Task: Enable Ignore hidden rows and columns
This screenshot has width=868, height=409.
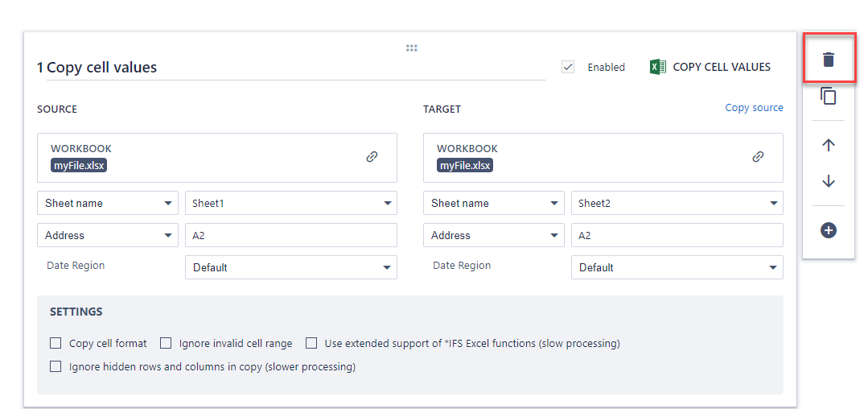Action: (56, 366)
